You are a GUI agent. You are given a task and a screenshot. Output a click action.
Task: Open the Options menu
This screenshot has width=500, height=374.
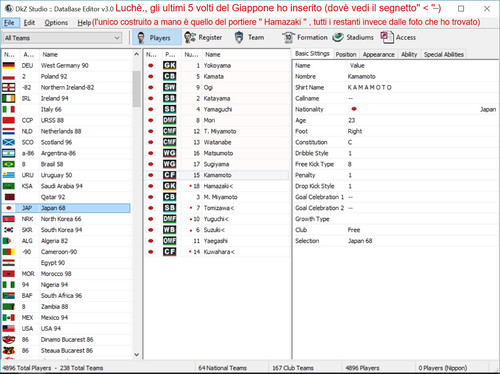point(56,23)
